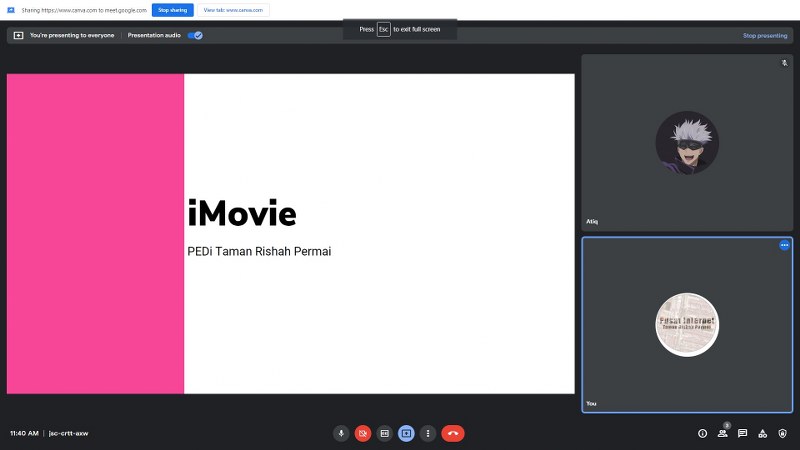Select Atiq's participant tile

pos(687,143)
